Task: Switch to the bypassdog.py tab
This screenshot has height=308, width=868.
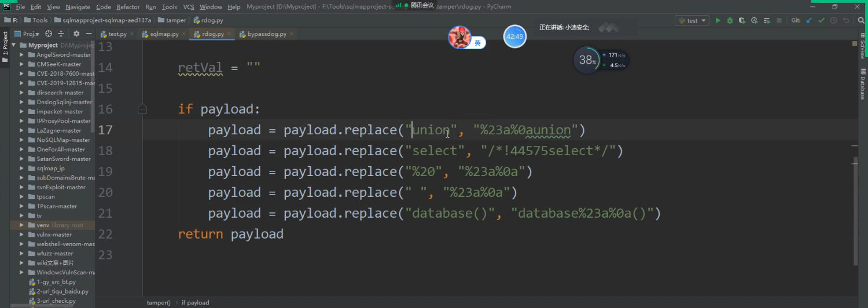Action: click(267, 34)
